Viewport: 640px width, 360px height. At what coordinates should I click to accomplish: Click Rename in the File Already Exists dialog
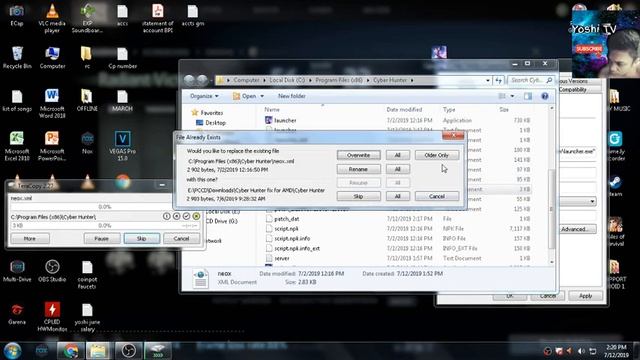pos(358,169)
